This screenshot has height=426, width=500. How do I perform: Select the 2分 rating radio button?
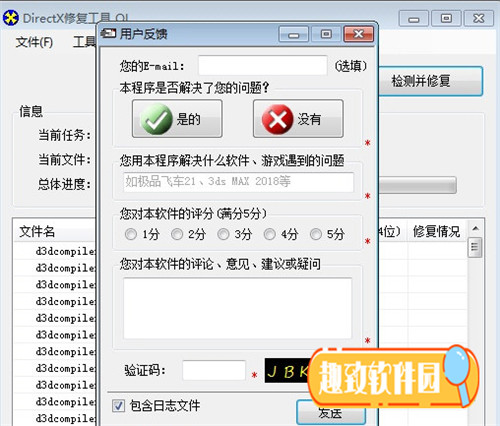[x=177, y=234]
